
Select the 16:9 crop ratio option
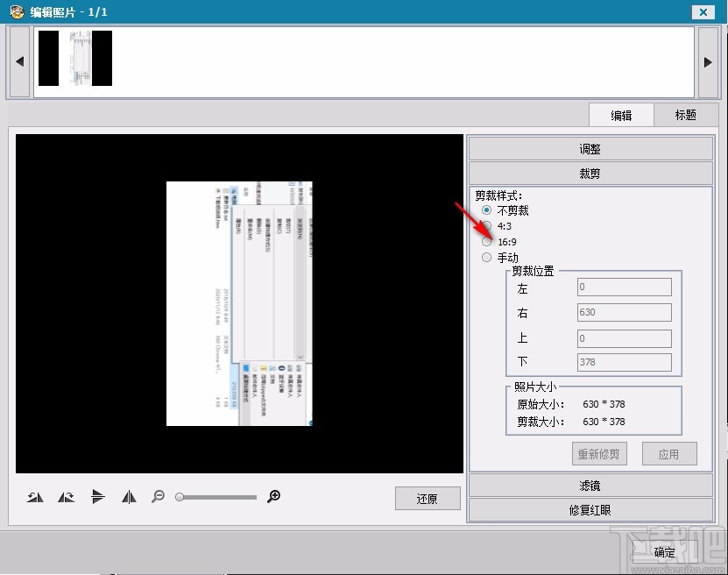click(487, 241)
